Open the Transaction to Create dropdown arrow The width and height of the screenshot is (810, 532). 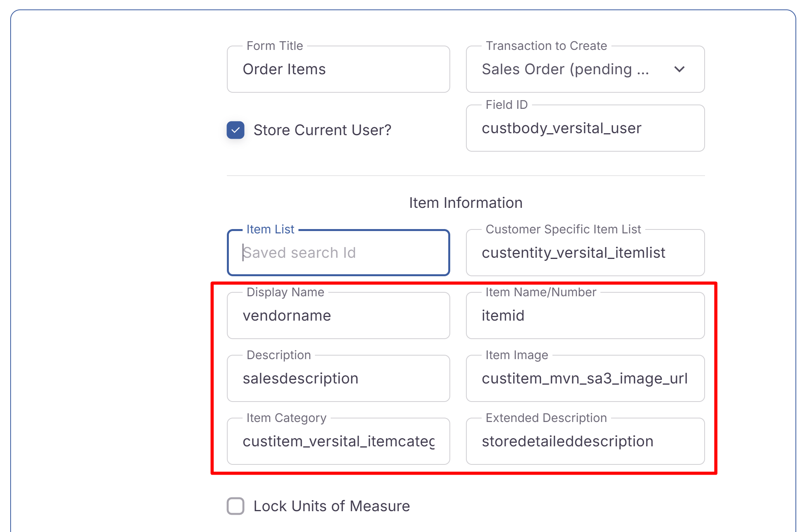click(679, 70)
